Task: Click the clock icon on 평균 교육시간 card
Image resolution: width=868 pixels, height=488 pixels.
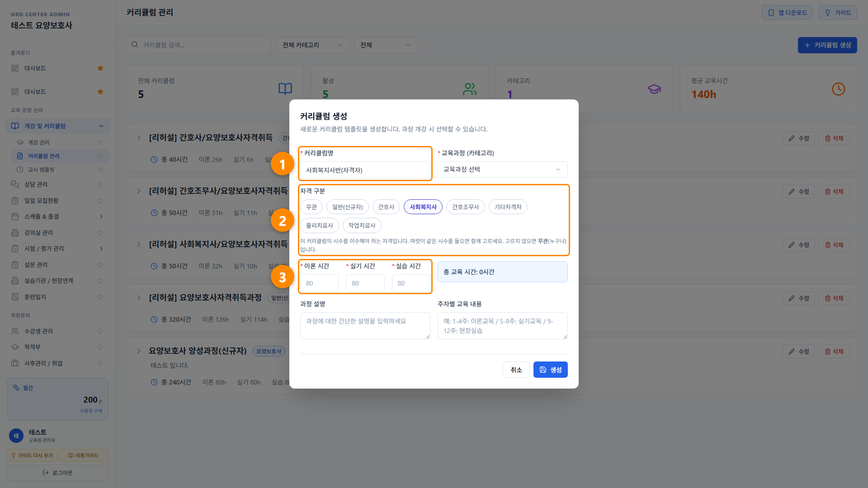Action: click(839, 89)
